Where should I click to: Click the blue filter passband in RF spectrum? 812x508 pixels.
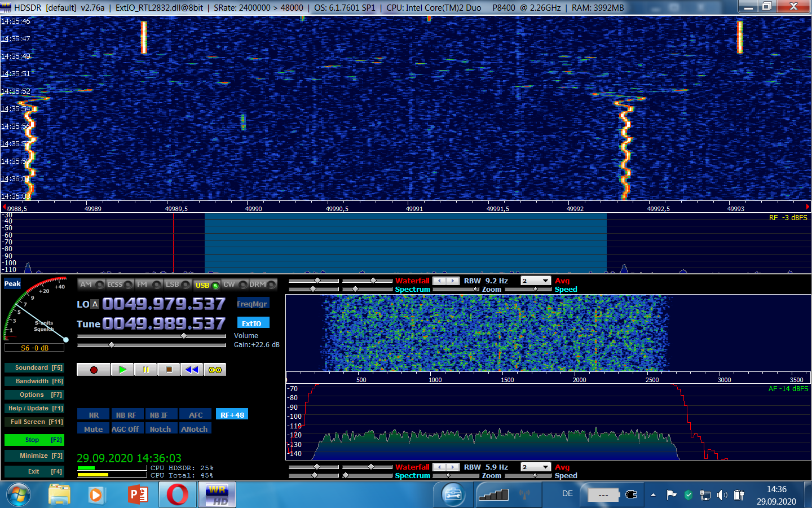tap(405, 243)
